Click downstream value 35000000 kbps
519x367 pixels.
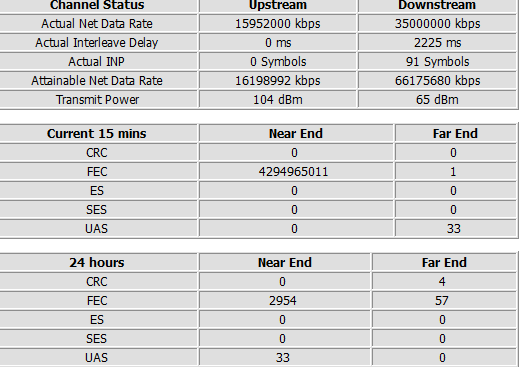click(437, 24)
